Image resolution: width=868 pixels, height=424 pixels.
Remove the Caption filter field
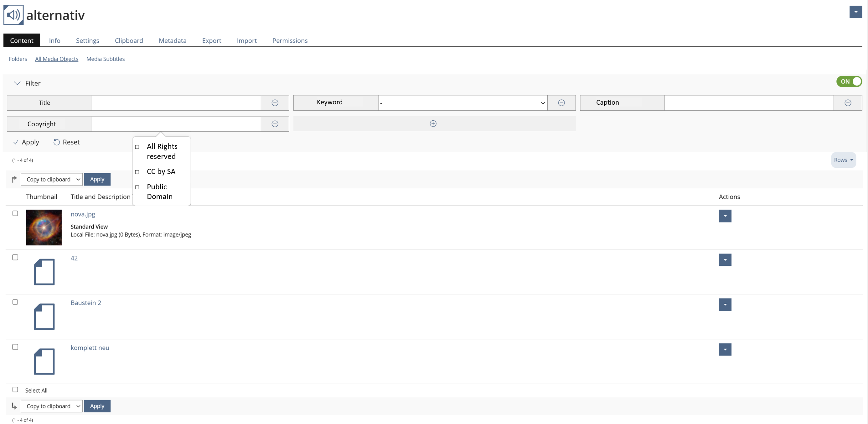point(847,103)
